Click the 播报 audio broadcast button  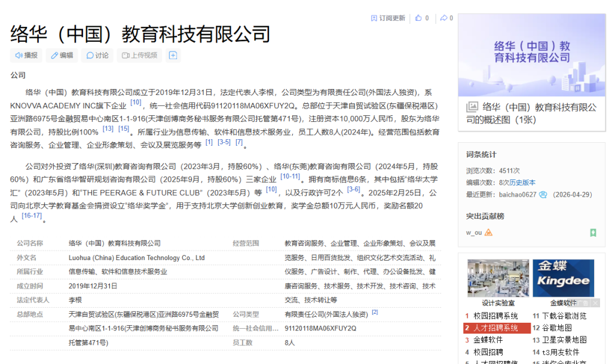(26, 56)
